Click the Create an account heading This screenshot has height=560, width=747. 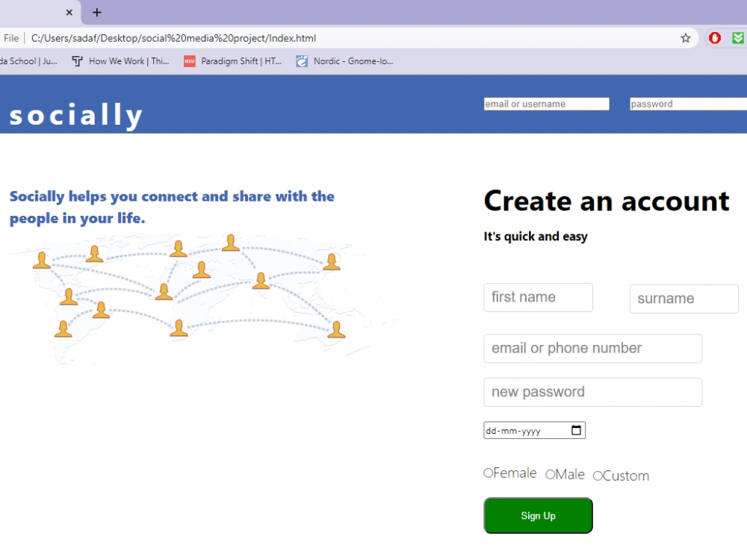pyautogui.click(x=607, y=202)
